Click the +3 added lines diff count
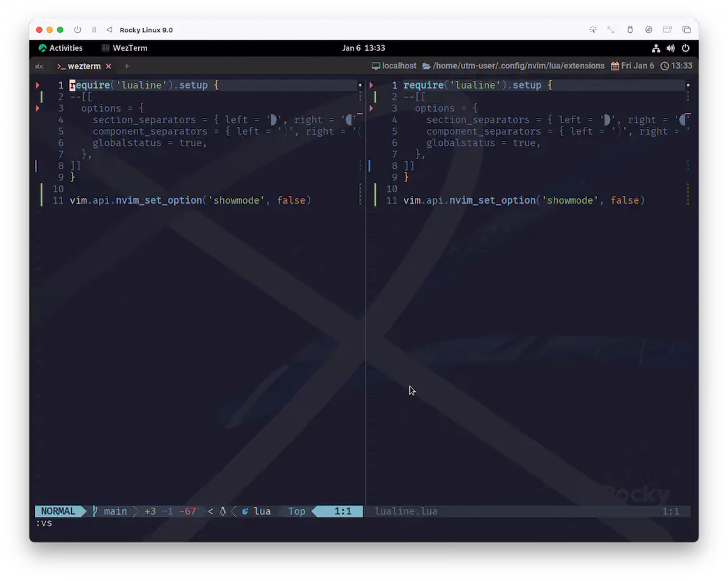The width and height of the screenshot is (728, 581). [x=150, y=511]
